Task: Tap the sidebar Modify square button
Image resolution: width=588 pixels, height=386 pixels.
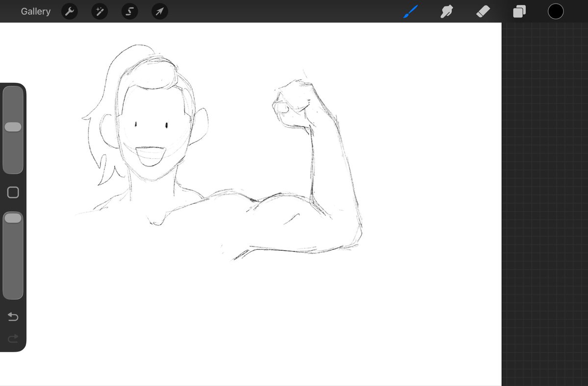Action: [13, 193]
